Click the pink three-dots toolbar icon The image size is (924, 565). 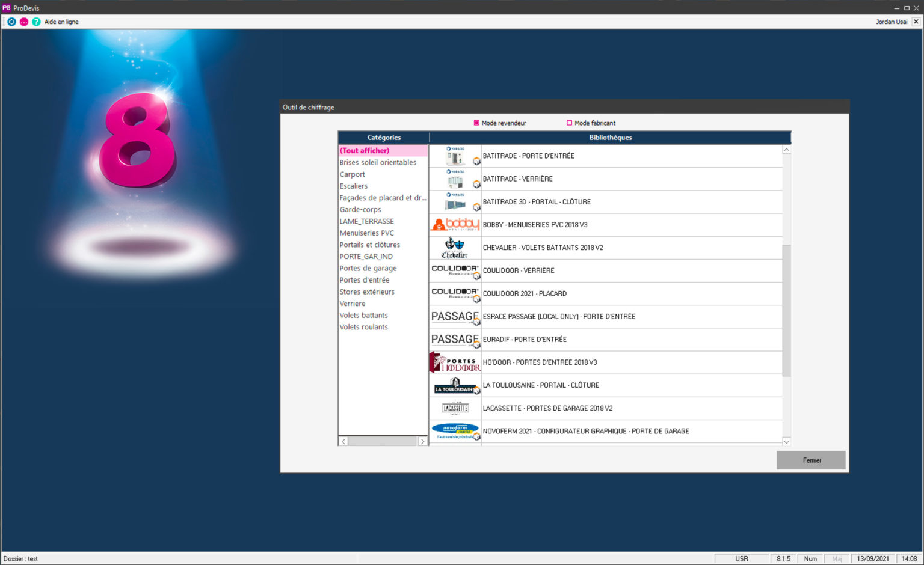24,22
